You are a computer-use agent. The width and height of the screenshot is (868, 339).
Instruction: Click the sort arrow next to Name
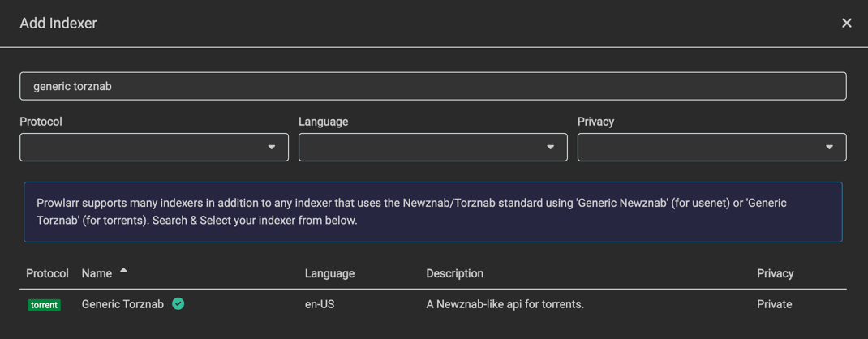click(123, 271)
